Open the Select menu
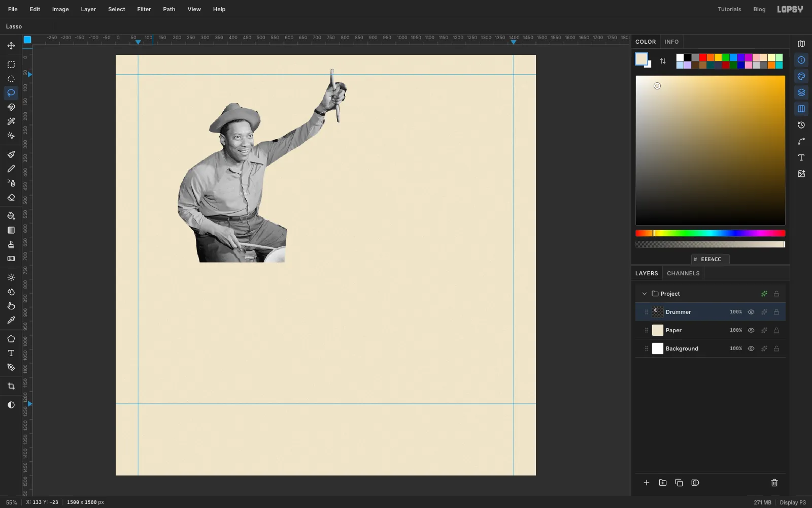This screenshot has height=508, width=812. pyautogui.click(x=116, y=9)
